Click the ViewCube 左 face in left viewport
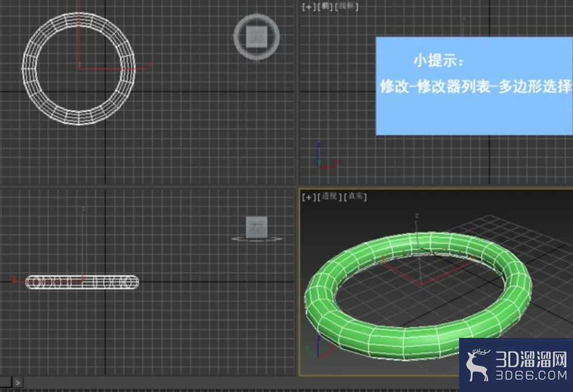This screenshot has height=392, width=573. (x=256, y=227)
